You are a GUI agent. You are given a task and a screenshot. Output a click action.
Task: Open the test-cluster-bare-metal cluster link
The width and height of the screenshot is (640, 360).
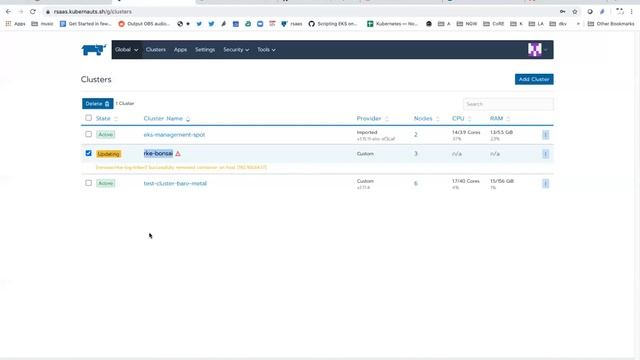[175, 183]
